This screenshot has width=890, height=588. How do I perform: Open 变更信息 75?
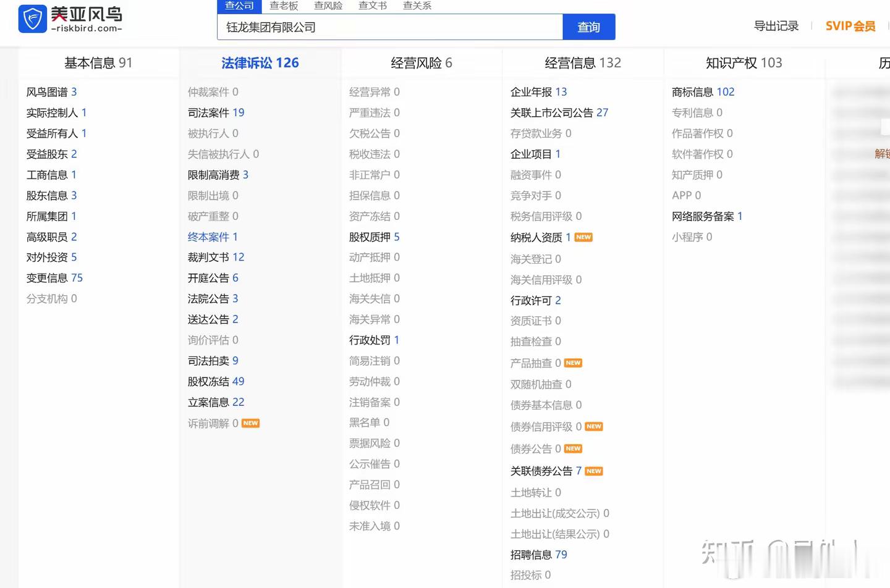coord(54,279)
